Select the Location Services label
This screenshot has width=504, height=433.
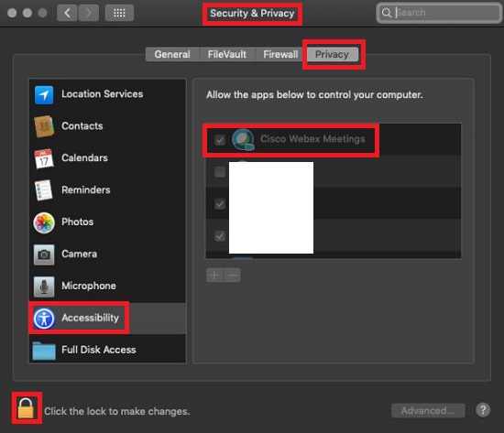[x=103, y=94]
